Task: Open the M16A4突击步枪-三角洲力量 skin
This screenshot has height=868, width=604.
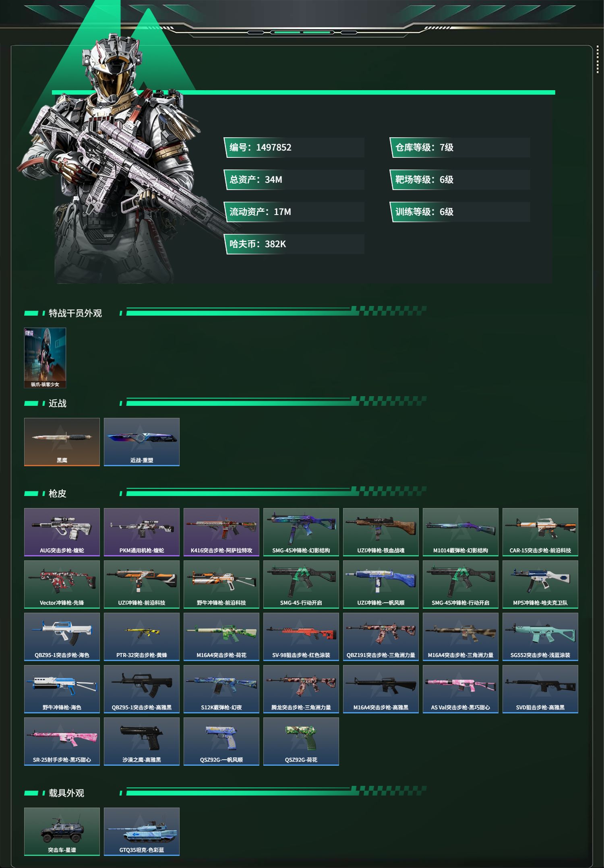Action: [461, 637]
